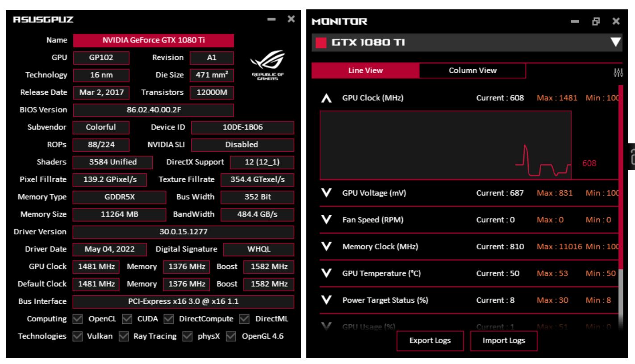Close the Monitor window

616,21
